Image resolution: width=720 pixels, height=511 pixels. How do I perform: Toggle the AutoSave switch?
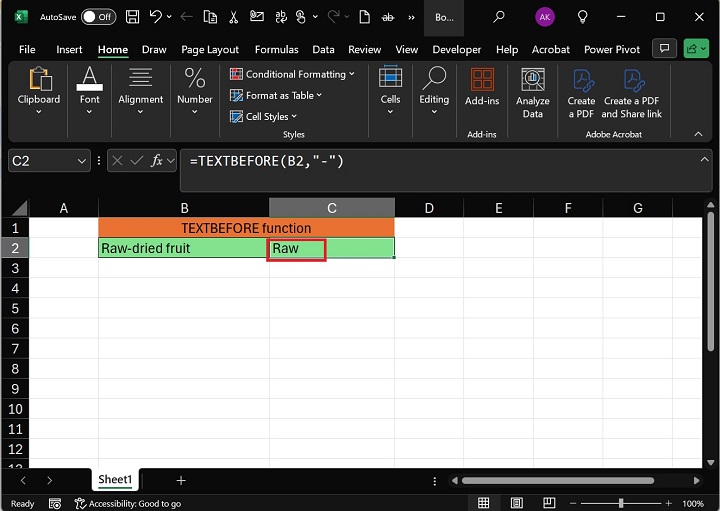coord(98,17)
